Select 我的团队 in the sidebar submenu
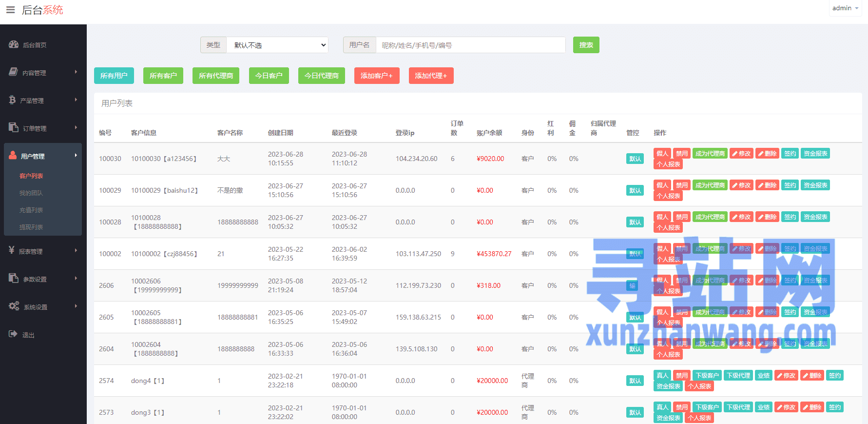Image resolution: width=868 pixels, height=424 pixels. [x=31, y=193]
